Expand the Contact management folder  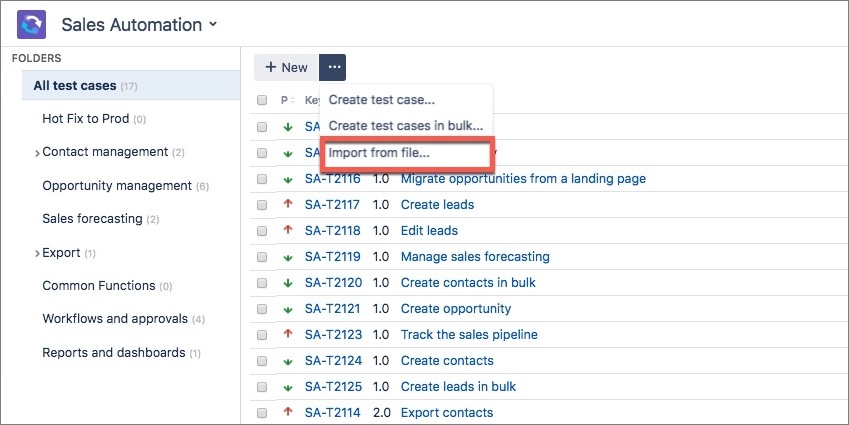pos(37,153)
